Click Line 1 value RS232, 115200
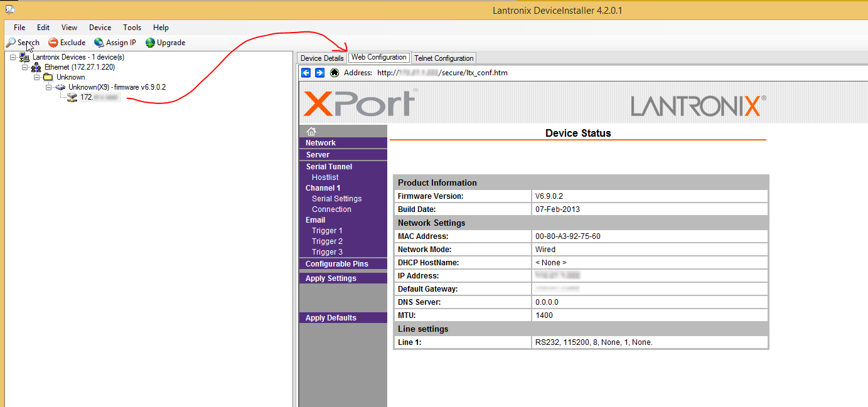 pyautogui.click(x=594, y=342)
